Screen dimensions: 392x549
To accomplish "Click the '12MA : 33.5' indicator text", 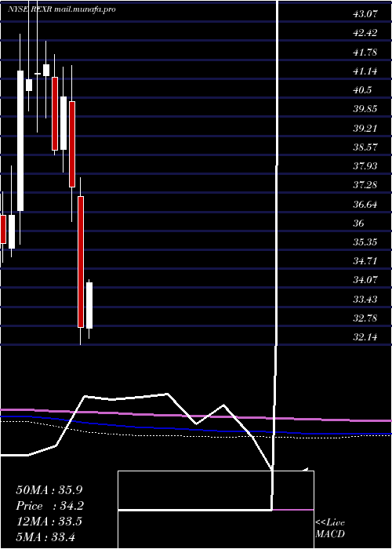I will click(49, 522).
